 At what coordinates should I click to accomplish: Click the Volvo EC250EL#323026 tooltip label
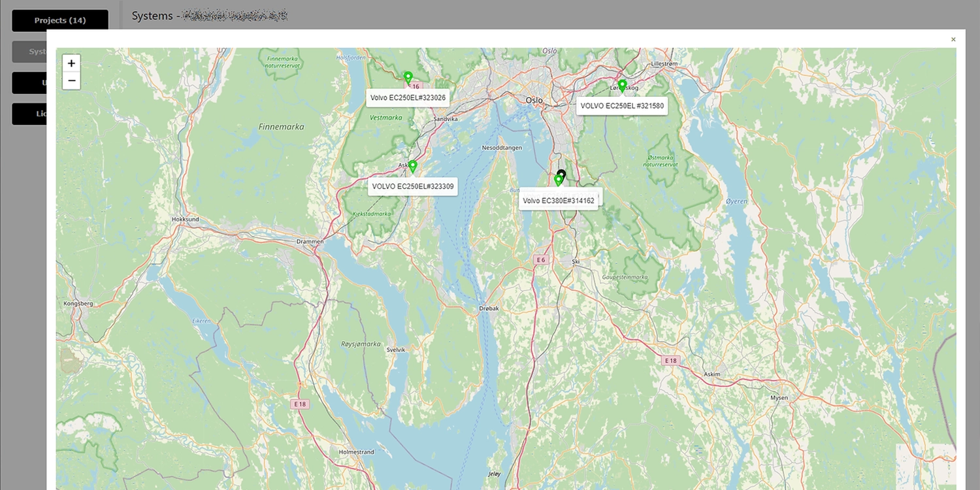pyautogui.click(x=408, y=98)
